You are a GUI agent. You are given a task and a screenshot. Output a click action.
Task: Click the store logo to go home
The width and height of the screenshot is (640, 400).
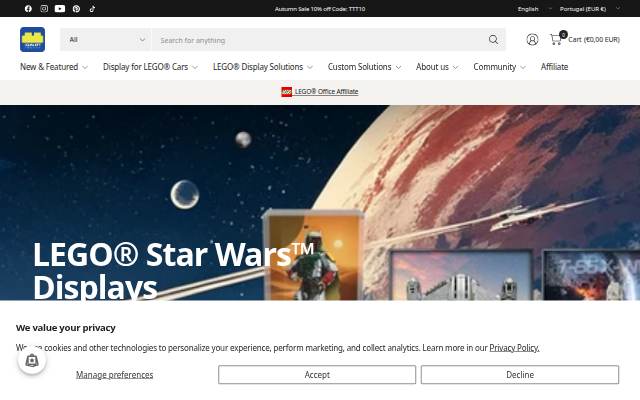pos(33,40)
